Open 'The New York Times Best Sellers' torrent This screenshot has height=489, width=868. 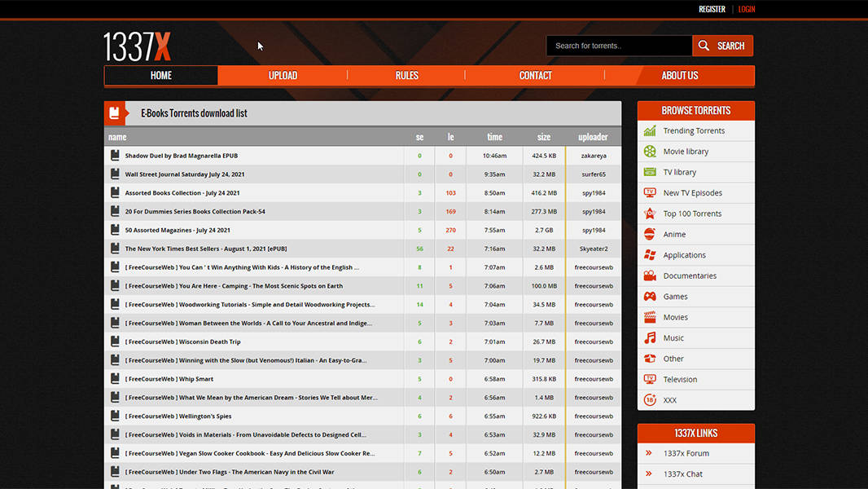(x=206, y=249)
